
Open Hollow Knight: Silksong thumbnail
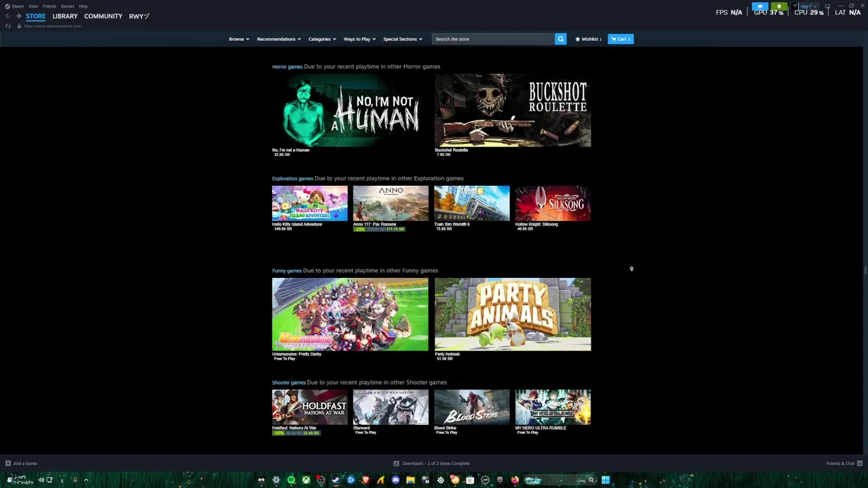point(553,203)
